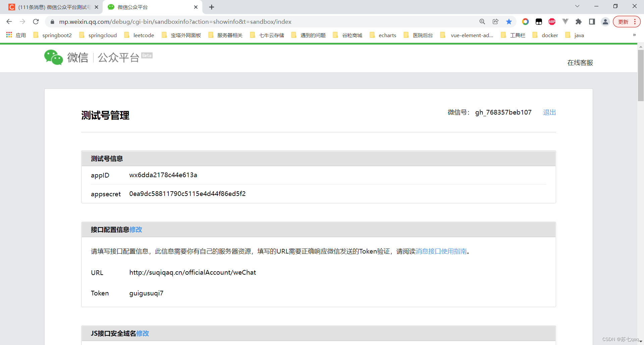Open a new browser tab
The width and height of the screenshot is (644, 345).
pos(212,7)
